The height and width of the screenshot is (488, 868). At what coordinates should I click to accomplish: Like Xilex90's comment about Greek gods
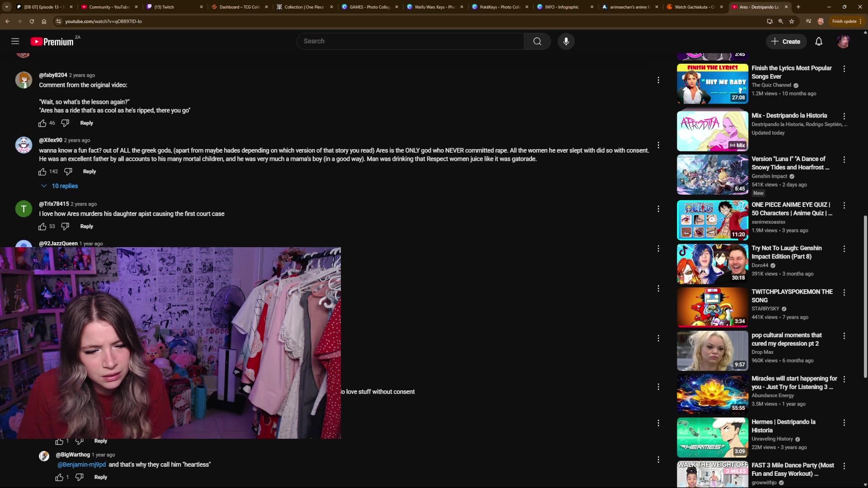pos(42,172)
